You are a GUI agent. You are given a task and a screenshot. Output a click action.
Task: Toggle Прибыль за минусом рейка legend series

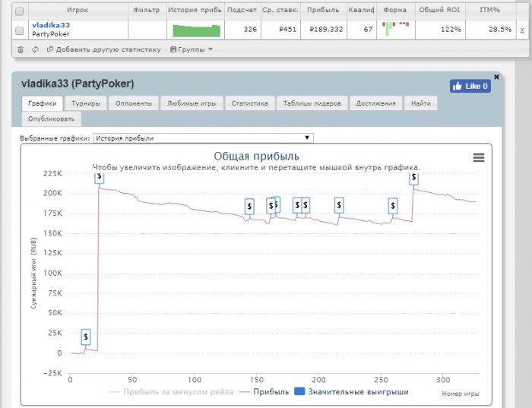click(x=171, y=392)
